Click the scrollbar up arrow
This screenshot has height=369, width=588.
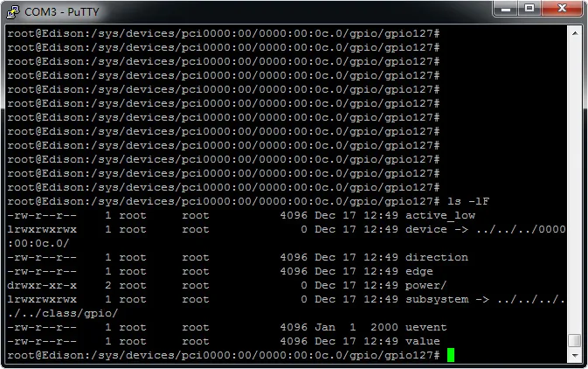pos(574,32)
